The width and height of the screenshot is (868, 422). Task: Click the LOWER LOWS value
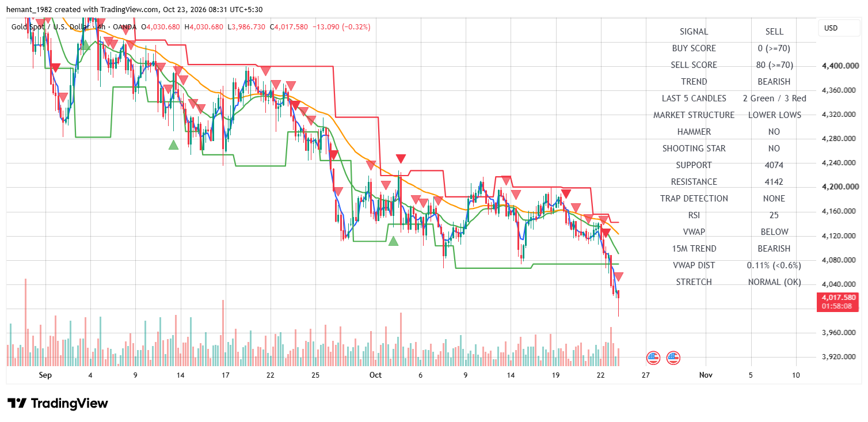[774, 115]
